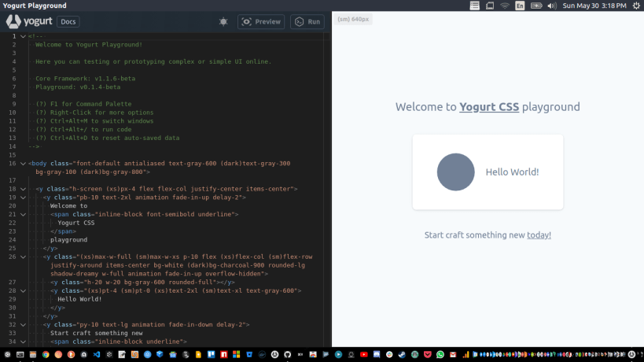The height and width of the screenshot is (362, 644).
Task: Open Discord from the taskbar
Action: [x=377, y=355]
